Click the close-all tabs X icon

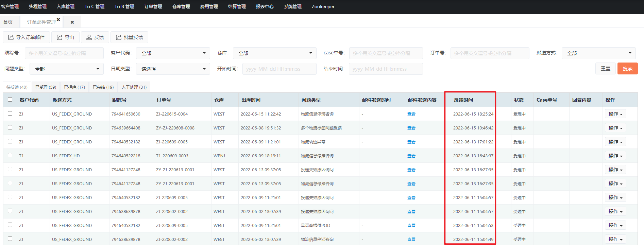(72, 22)
